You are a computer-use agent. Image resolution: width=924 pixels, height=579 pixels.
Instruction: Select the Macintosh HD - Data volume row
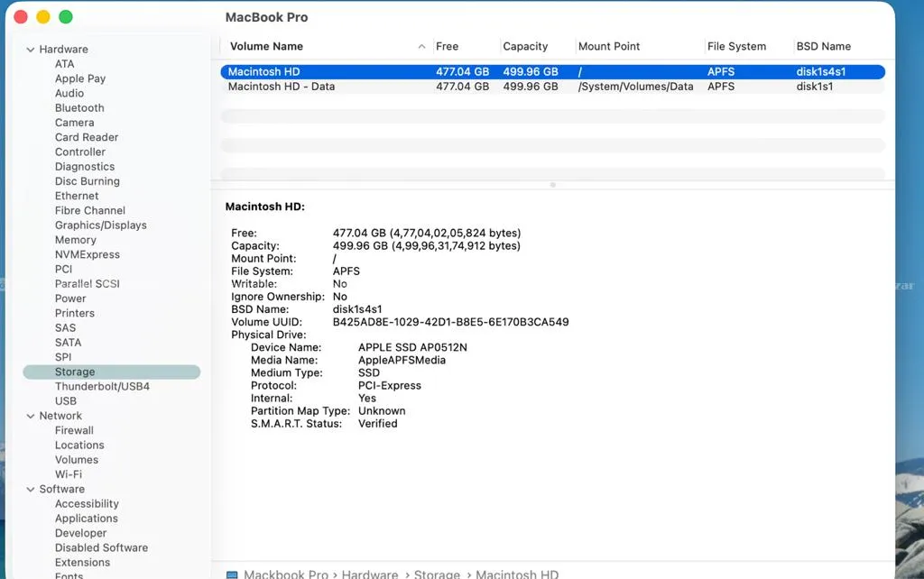coord(553,87)
